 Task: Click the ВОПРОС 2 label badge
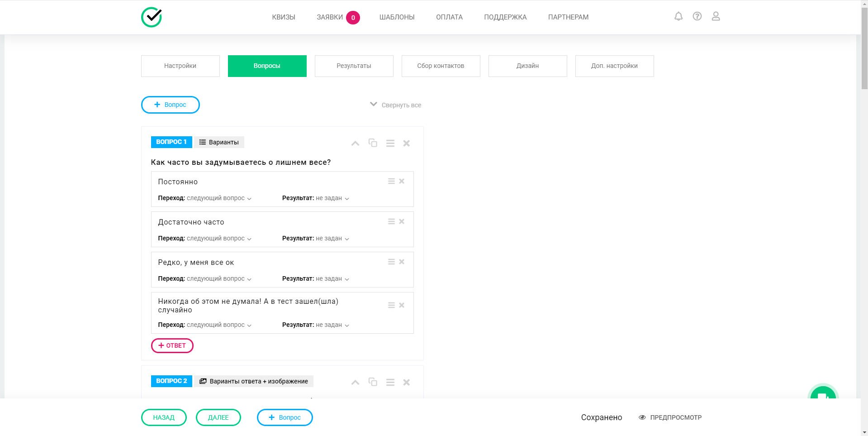click(x=171, y=381)
